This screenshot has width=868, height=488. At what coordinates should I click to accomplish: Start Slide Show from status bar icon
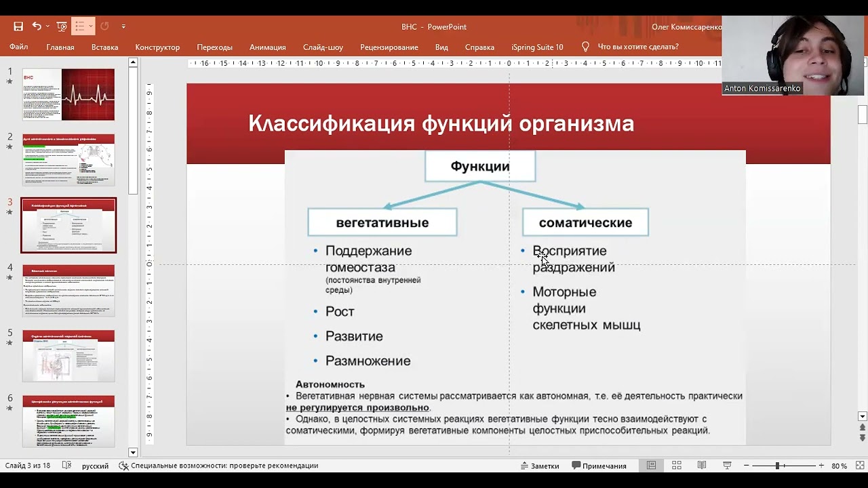[x=727, y=466]
